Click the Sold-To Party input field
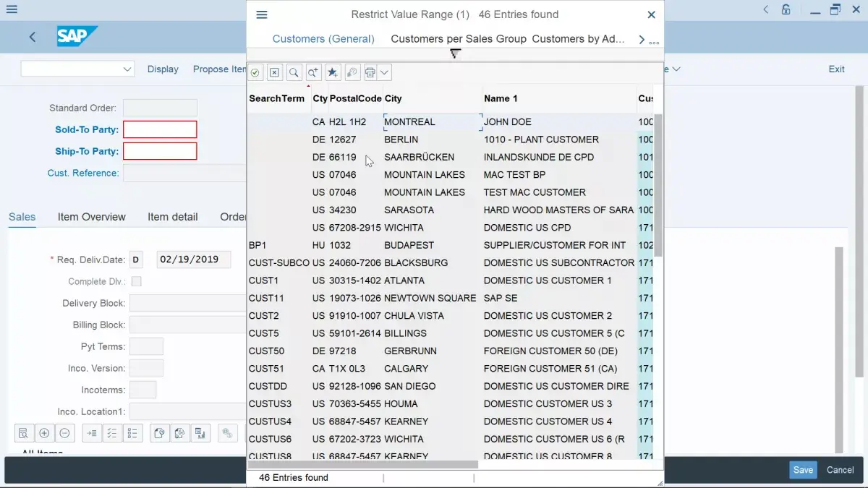 point(160,129)
